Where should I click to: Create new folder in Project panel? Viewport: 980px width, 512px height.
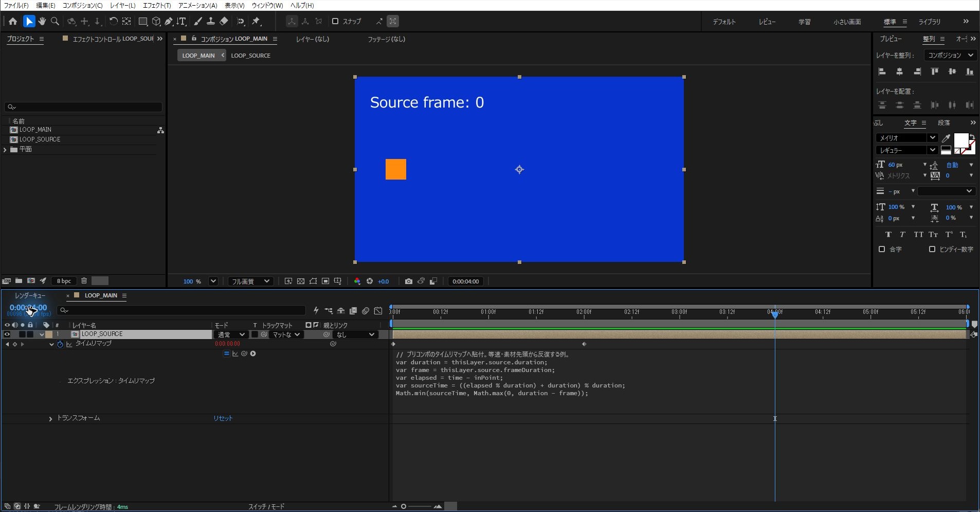tap(19, 281)
